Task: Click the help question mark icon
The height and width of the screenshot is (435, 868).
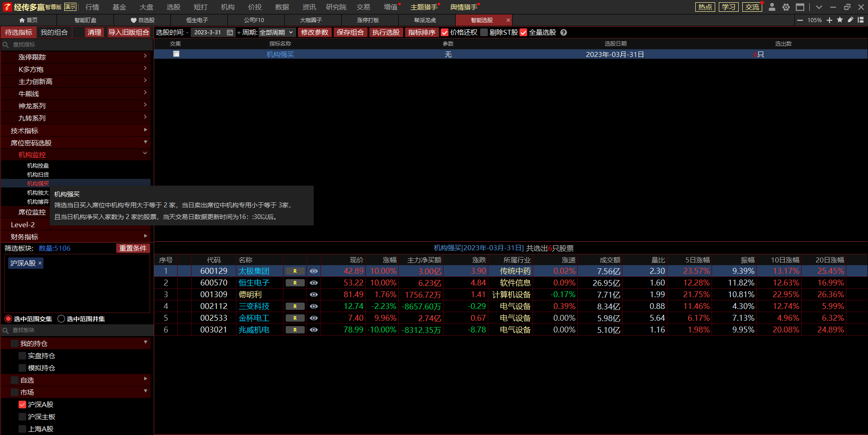Action: point(563,33)
